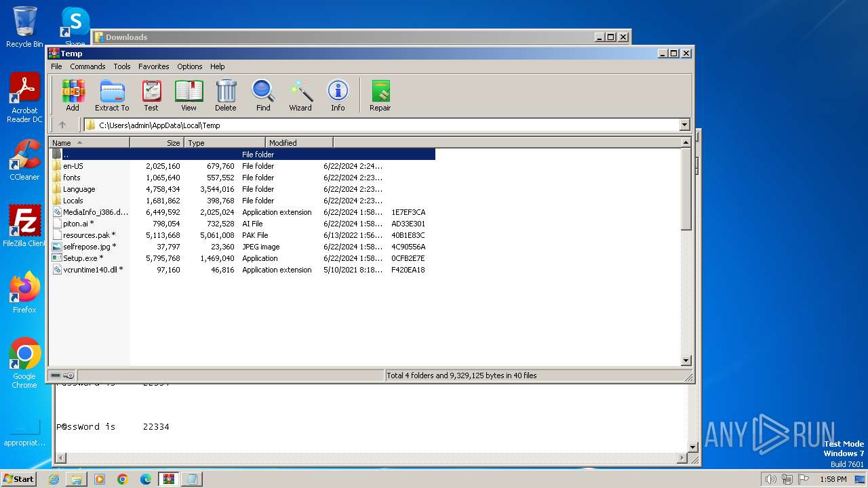The width and height of the screenshot is (868, 488).
Task: Click the Add toolbar icon in WinRAR
Action: 73,96
